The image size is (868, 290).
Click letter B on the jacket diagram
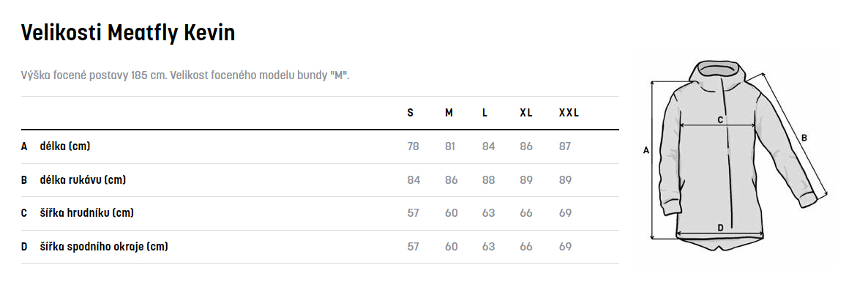pyautogui.click(x=804, y=137)
